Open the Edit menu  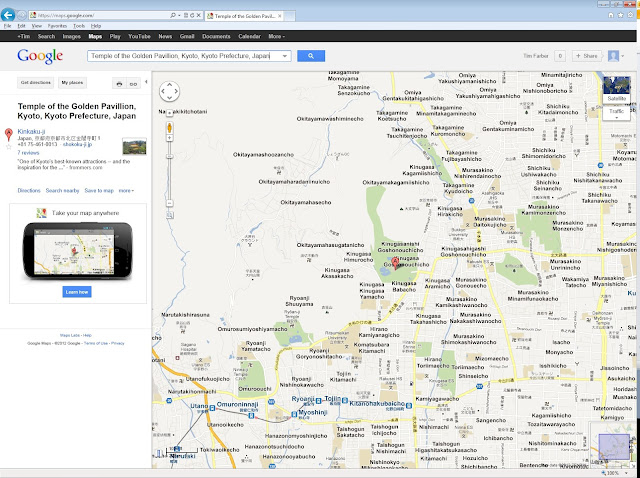(x=21, y=26)
